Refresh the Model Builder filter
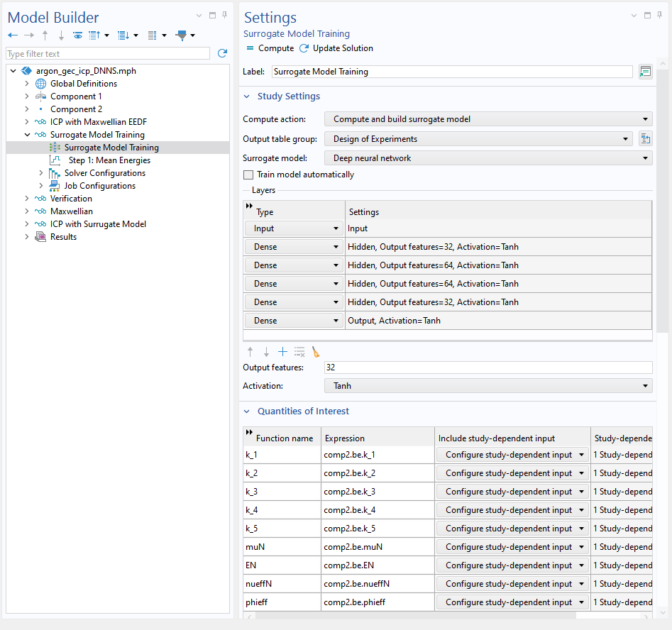Screen dimensions: 672x630 point(222,53)
